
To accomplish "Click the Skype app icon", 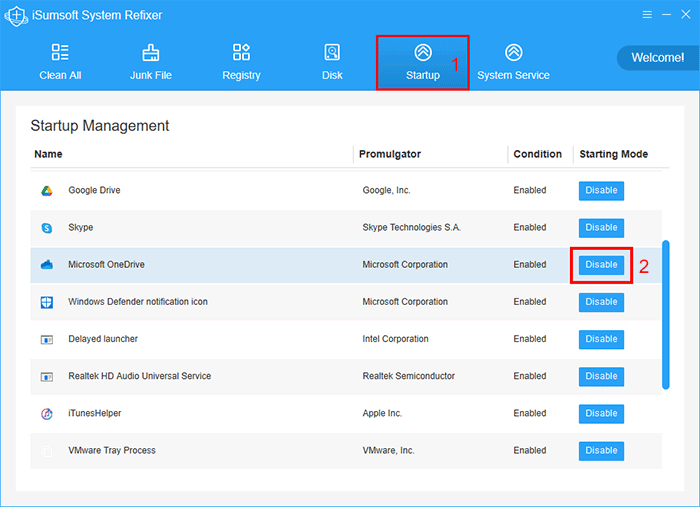I will [47, 228].
